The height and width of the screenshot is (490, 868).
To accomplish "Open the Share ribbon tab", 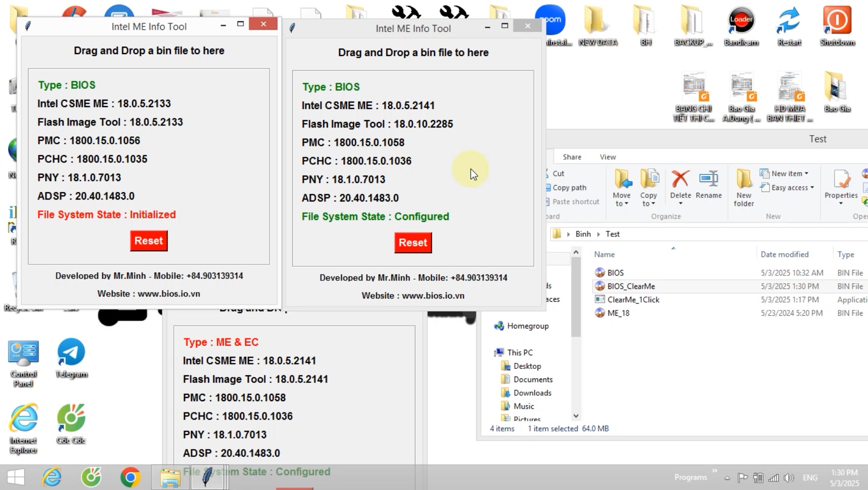I will [572, 157].
